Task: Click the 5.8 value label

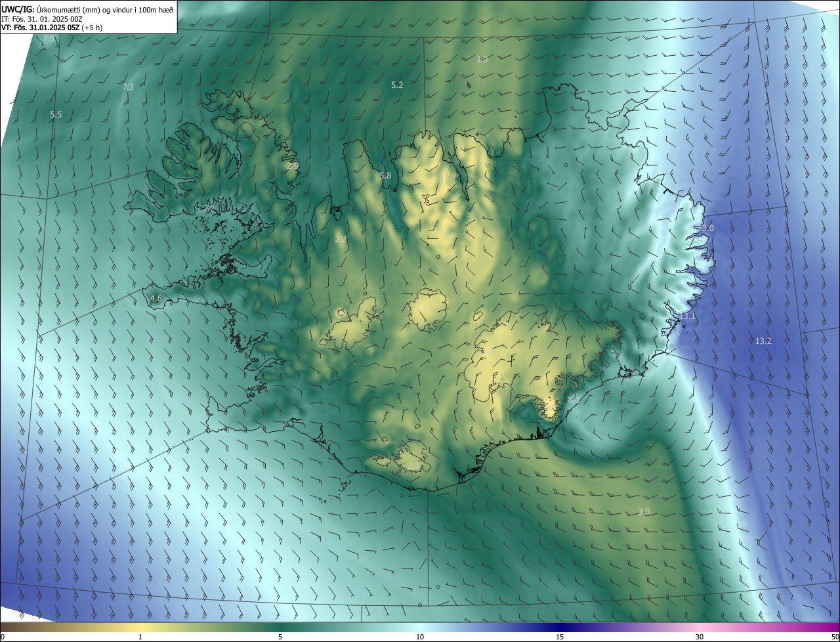Action: point(385,175)
